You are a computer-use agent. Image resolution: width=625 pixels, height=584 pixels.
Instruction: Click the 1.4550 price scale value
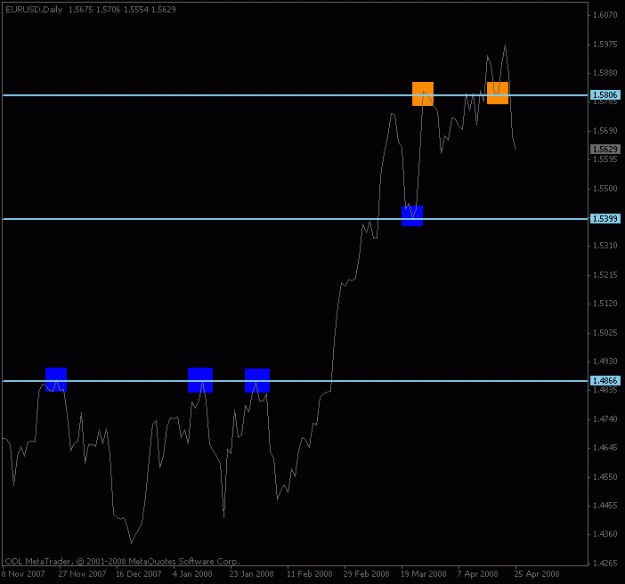pyautogui.click(x=605, y=477)
